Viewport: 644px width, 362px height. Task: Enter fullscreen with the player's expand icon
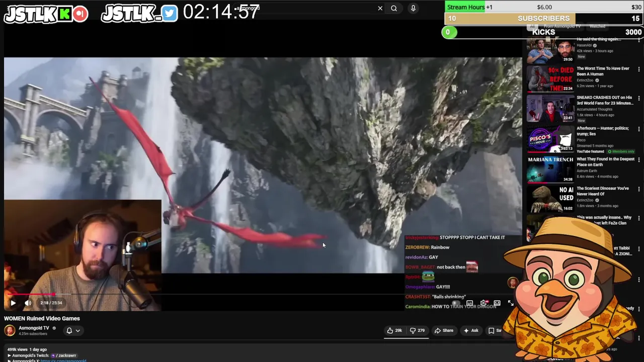tap(510, 303)
